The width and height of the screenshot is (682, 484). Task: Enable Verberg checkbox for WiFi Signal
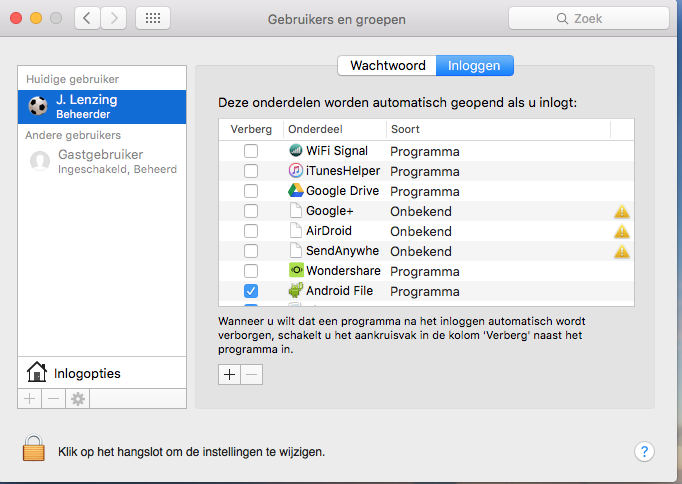251,151
